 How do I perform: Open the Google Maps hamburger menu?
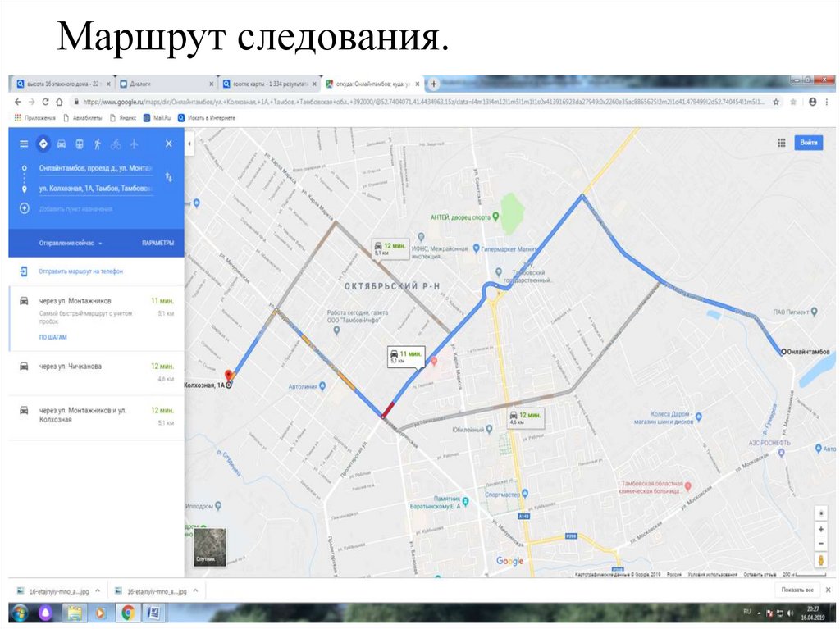click(24, 144)
